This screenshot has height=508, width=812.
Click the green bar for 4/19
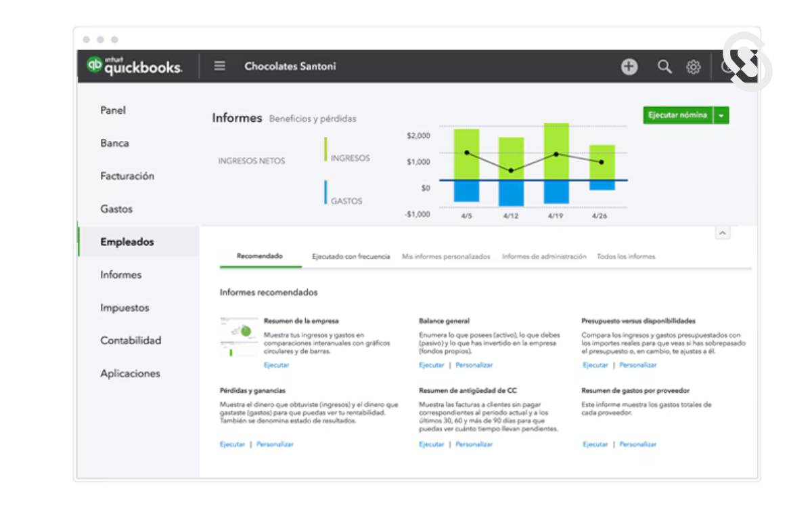[x=556, y=151]
